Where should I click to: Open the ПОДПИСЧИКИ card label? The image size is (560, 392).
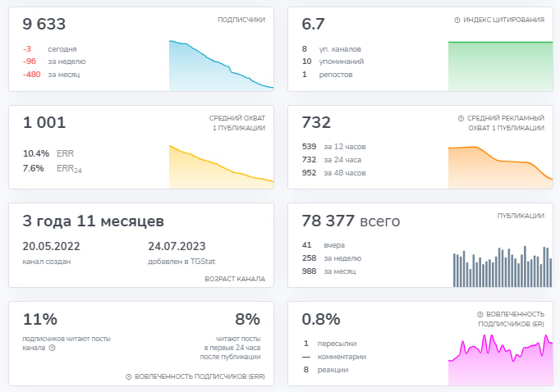(x=241, y=20)
